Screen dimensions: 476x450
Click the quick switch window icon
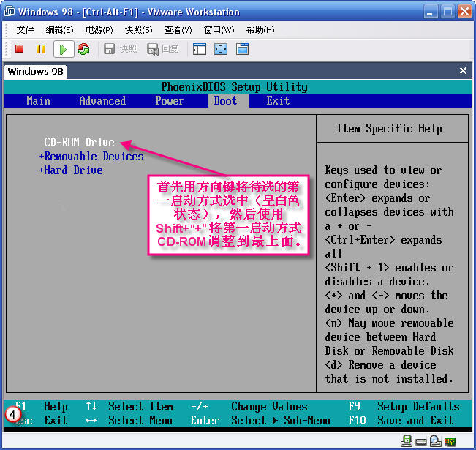(242, 49)
